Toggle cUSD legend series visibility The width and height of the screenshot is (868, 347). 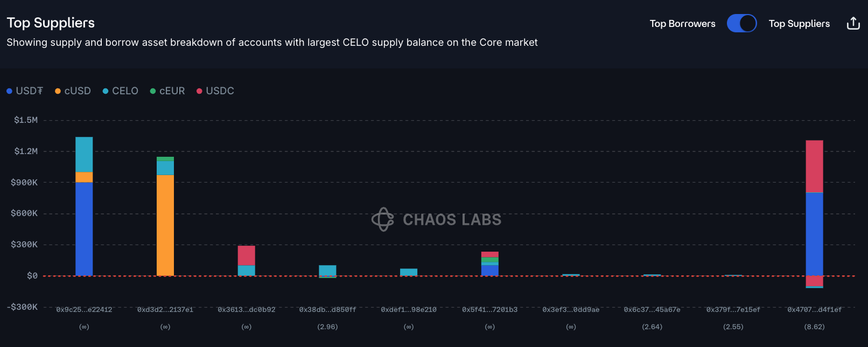73,91
